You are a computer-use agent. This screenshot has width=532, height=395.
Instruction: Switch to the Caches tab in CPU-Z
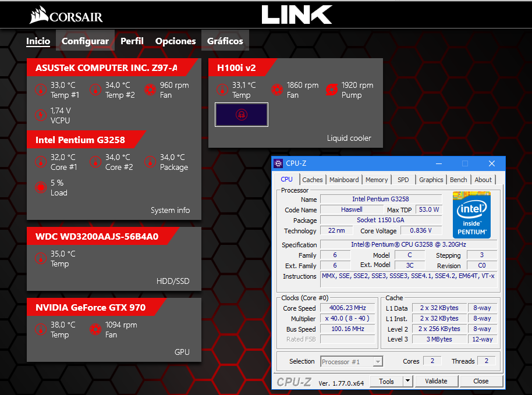click(313, 180)
